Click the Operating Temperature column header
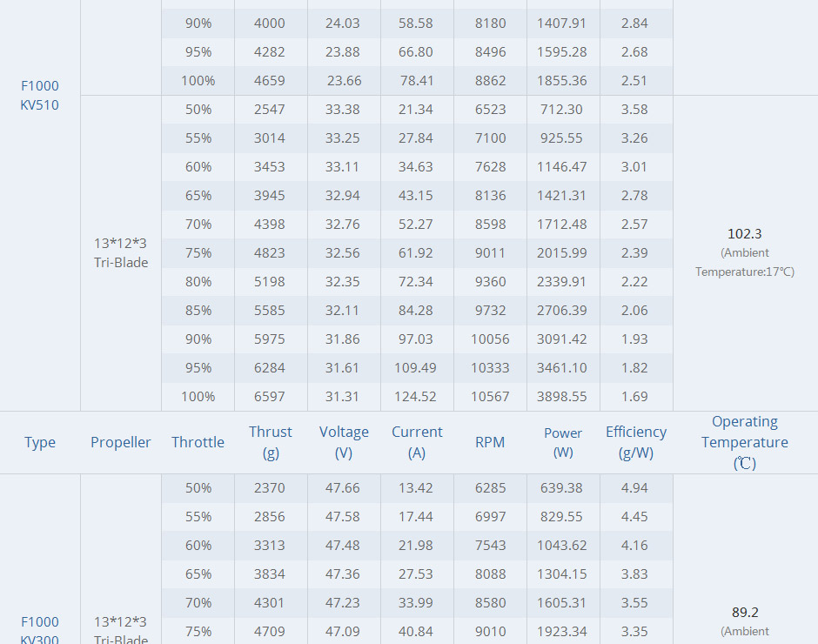Image resolution: width=818 pixels, height=644 pixels. pyautogui.click(x=745, y=442)
